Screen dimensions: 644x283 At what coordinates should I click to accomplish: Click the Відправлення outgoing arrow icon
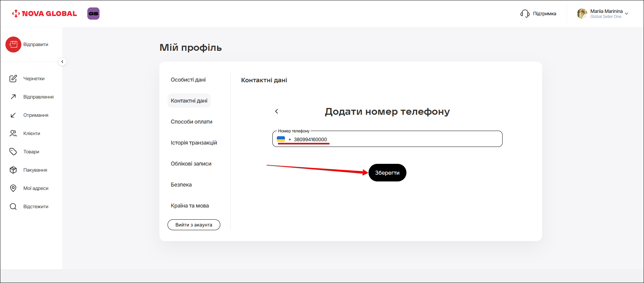[x=13, y=97]
